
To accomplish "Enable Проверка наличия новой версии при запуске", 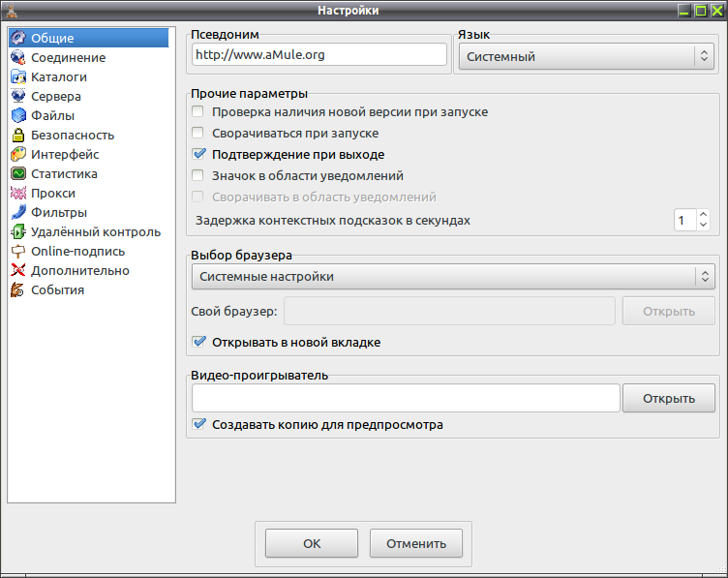I will [197, 111].
